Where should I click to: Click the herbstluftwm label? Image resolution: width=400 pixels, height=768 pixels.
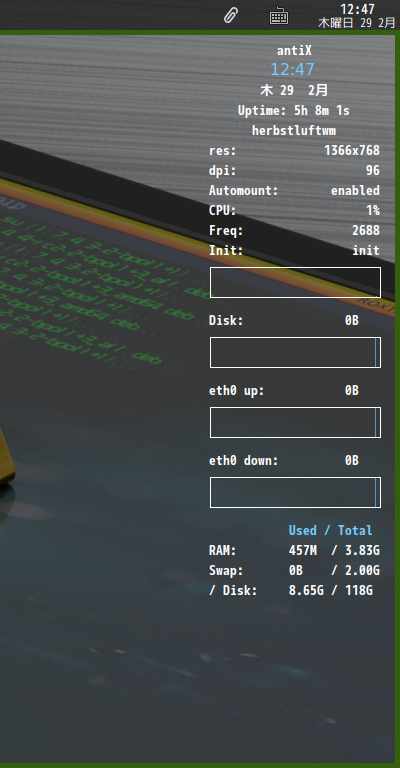294,131
